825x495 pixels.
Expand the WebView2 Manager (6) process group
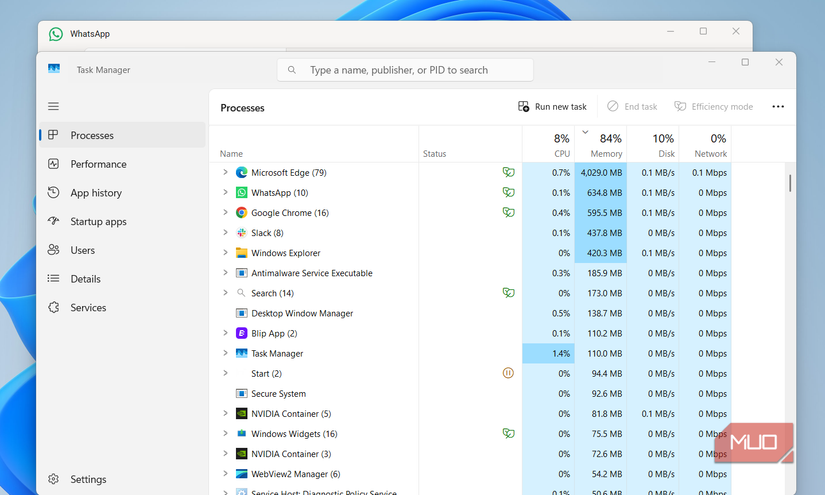tap(225, 473)
